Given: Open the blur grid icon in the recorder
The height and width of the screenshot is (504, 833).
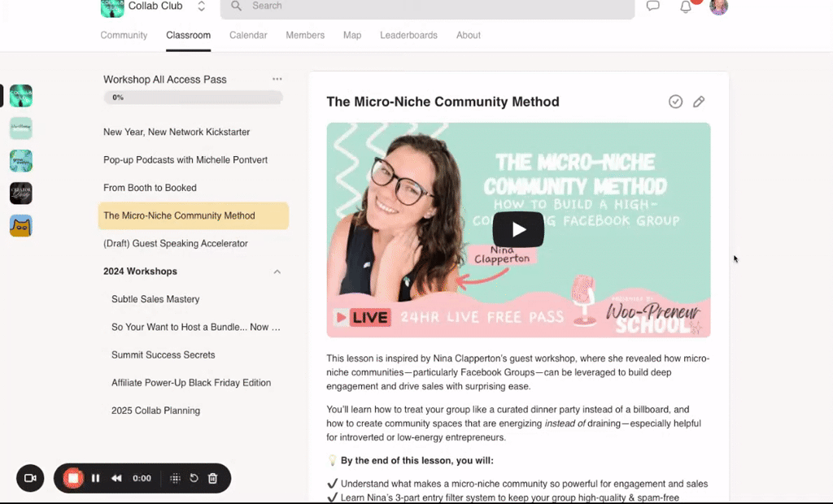Looking at the screenshot, I should click(x=175, y=478).
